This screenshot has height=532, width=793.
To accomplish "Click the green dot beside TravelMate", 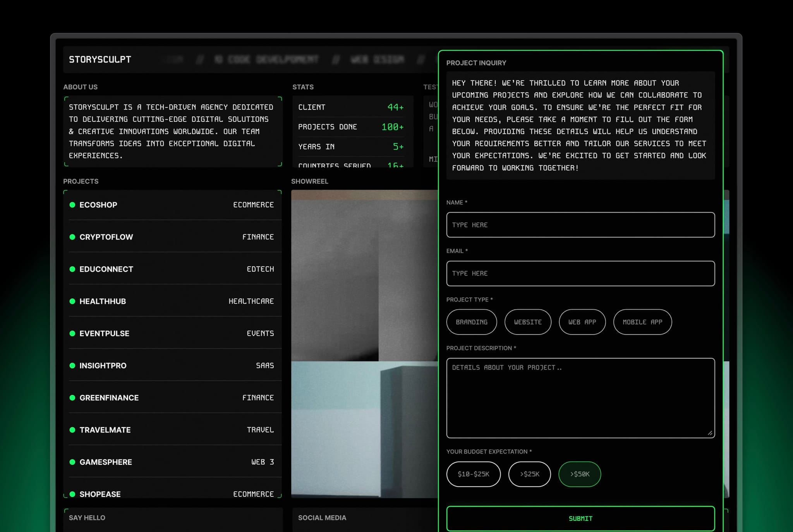I will click(72, 429).
